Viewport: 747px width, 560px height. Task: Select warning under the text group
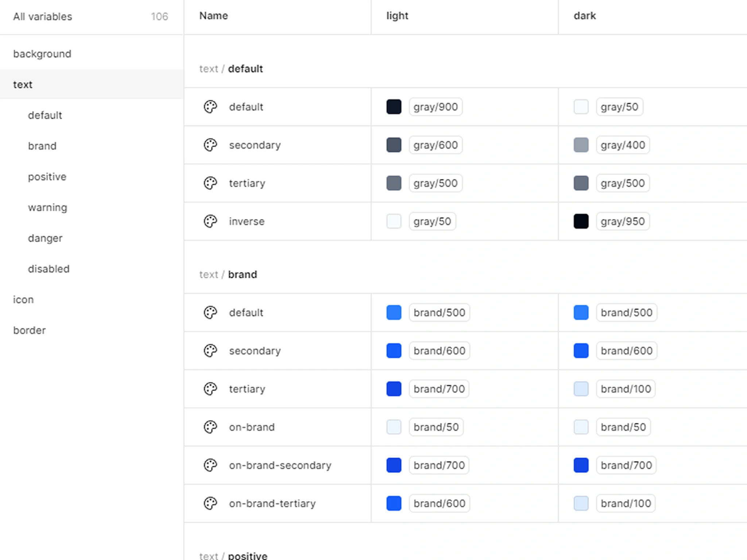(x=47, y=207)
